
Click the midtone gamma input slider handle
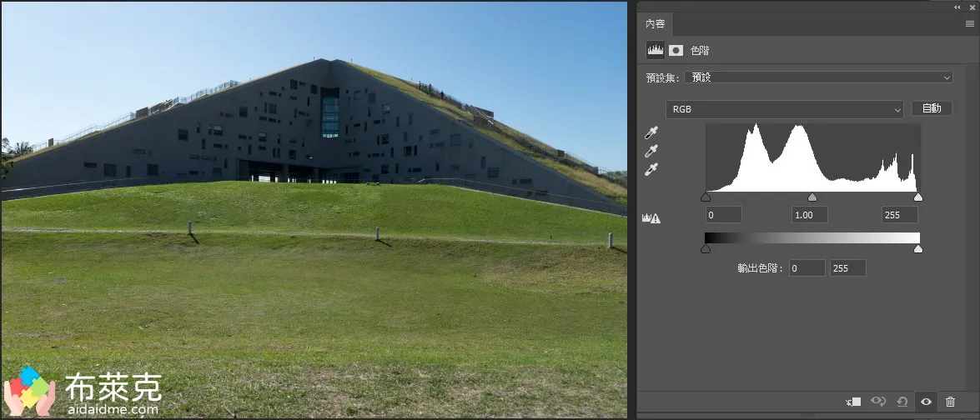tap(812, 197)
